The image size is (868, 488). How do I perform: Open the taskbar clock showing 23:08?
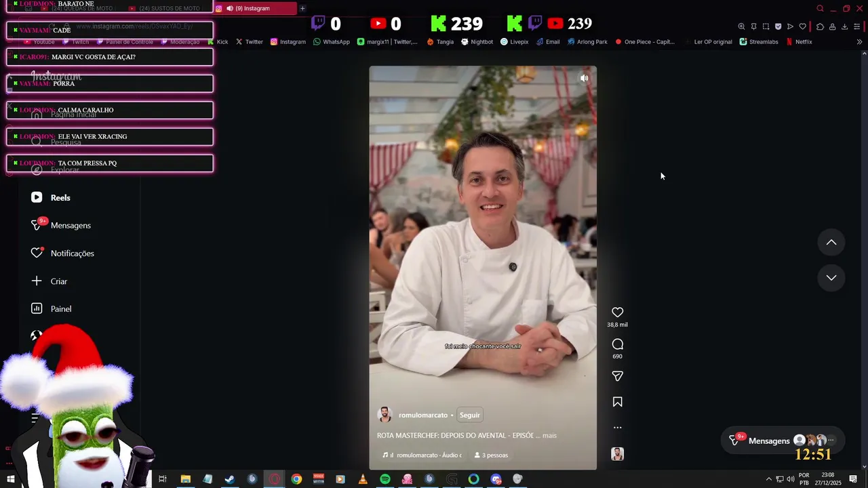pos(828,479)
